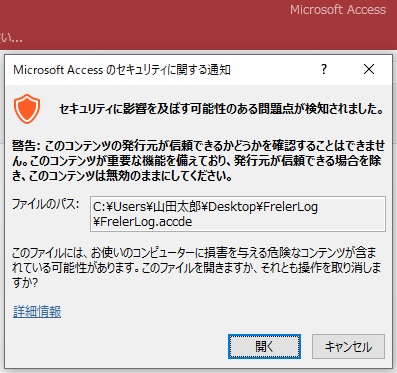The height and width of the screenshot is (373, 397).
Task: Click the question mark help icon
Action: 324,69
